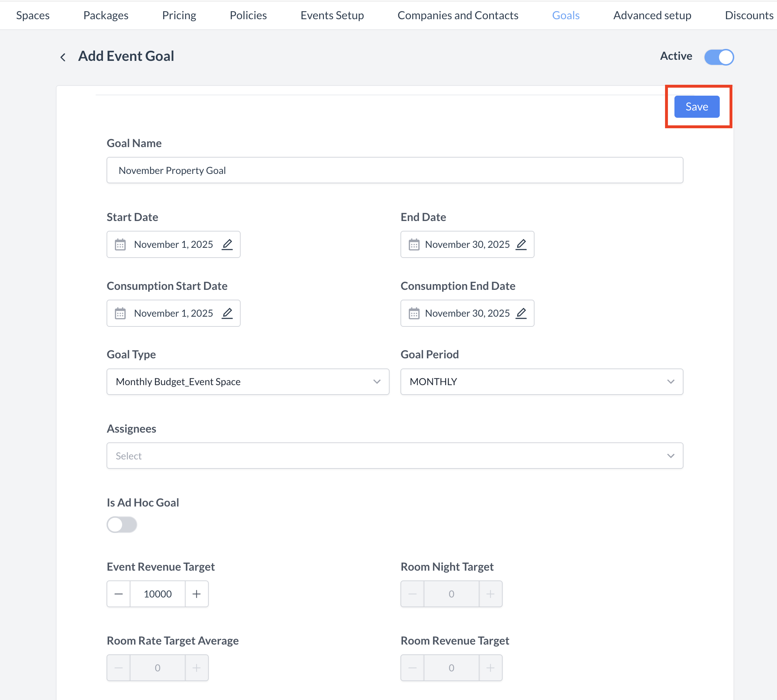Click the back arrow beside Add Event Goal
Screen dimensions: 777x700
click(x=63, y=57)
